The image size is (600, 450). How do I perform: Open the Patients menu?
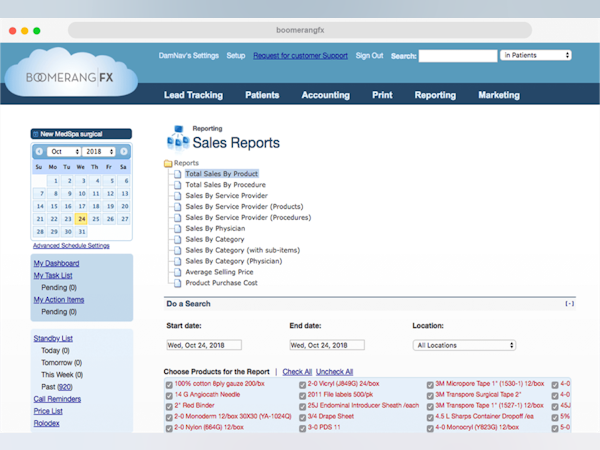[x=262, y=95]
